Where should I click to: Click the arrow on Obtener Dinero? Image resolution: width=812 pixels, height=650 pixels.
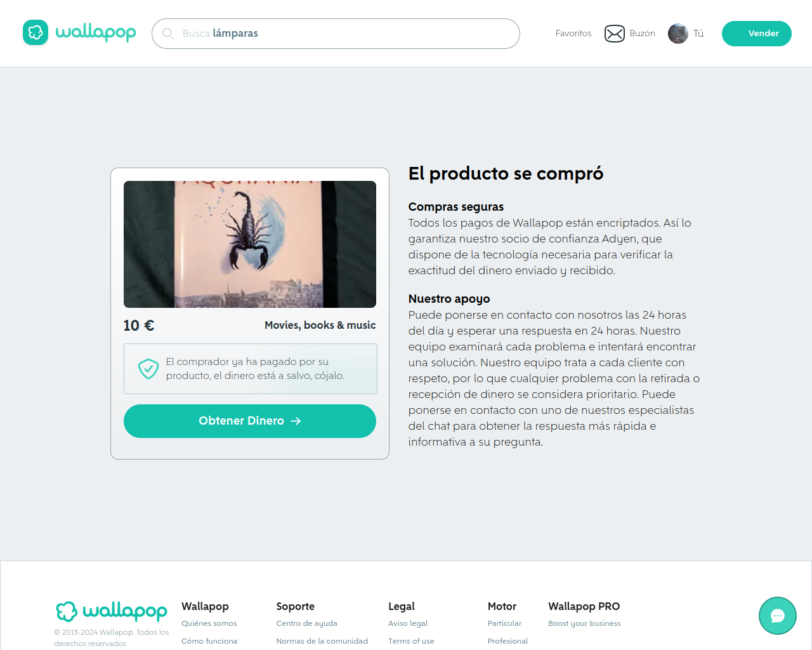[296, 421]
